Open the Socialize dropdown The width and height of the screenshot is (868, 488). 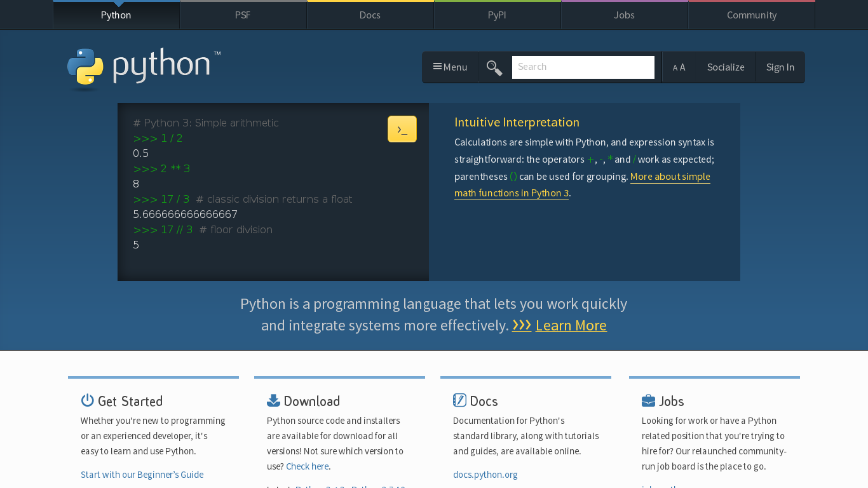pyautogui.click(x=726, y=67)
